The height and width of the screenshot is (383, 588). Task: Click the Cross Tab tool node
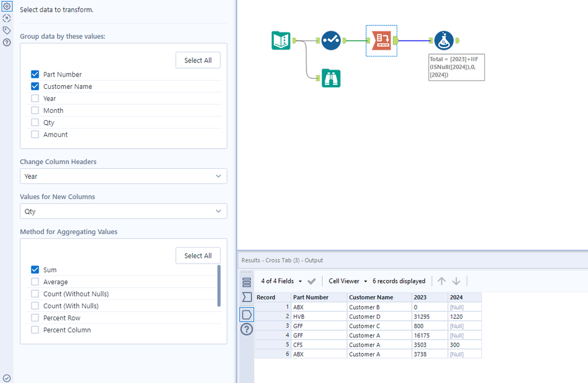(x=381, y=40)
